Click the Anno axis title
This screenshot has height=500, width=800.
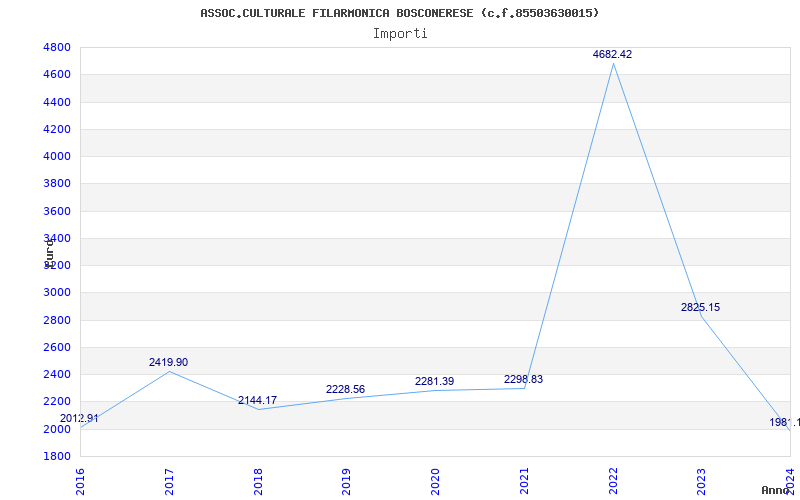[776, 490]
